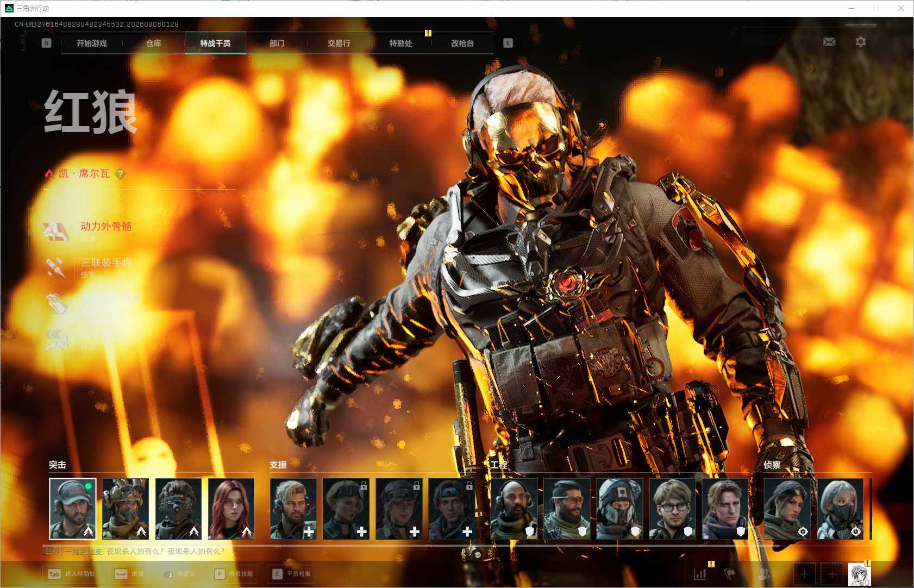Click the operator list horizontal scrollbar
The image size is (914, 588).
(411, 545)
